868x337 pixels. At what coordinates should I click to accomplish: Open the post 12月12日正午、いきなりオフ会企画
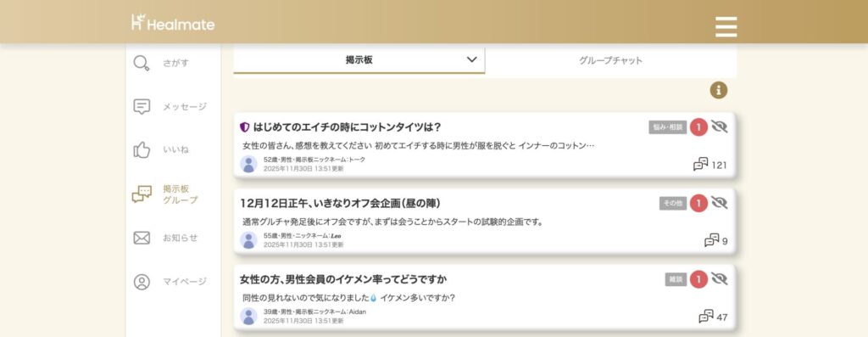tap(341, 204)
